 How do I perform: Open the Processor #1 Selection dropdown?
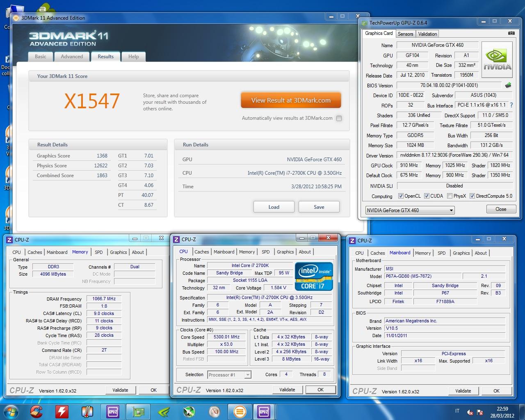coord(229,374)
